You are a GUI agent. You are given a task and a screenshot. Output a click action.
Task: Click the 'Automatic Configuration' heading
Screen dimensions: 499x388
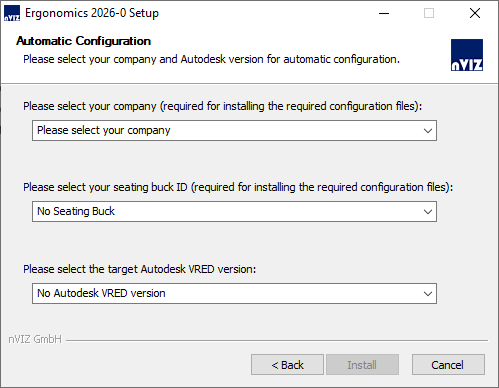pyautogui.click(x=83, y=41)
